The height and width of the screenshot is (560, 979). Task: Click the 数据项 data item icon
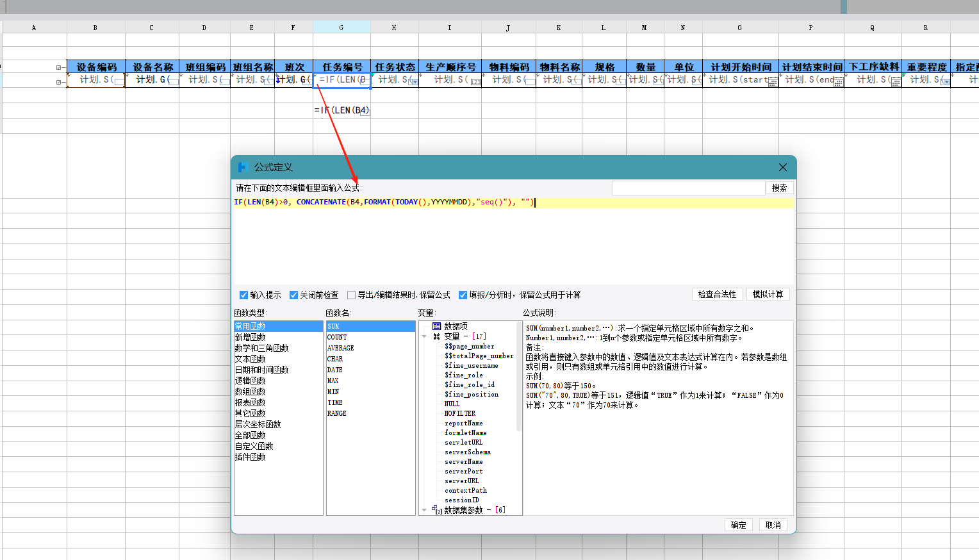436,326
